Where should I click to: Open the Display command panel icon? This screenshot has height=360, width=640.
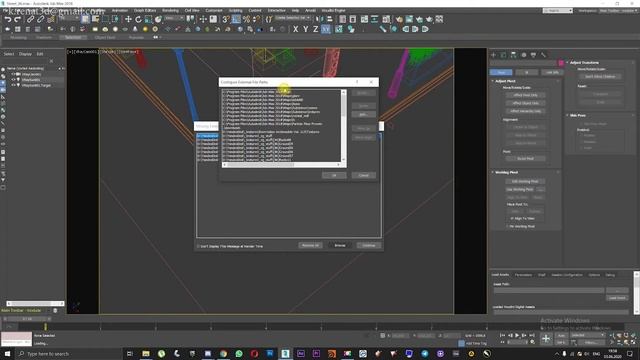tap(533, 55)
